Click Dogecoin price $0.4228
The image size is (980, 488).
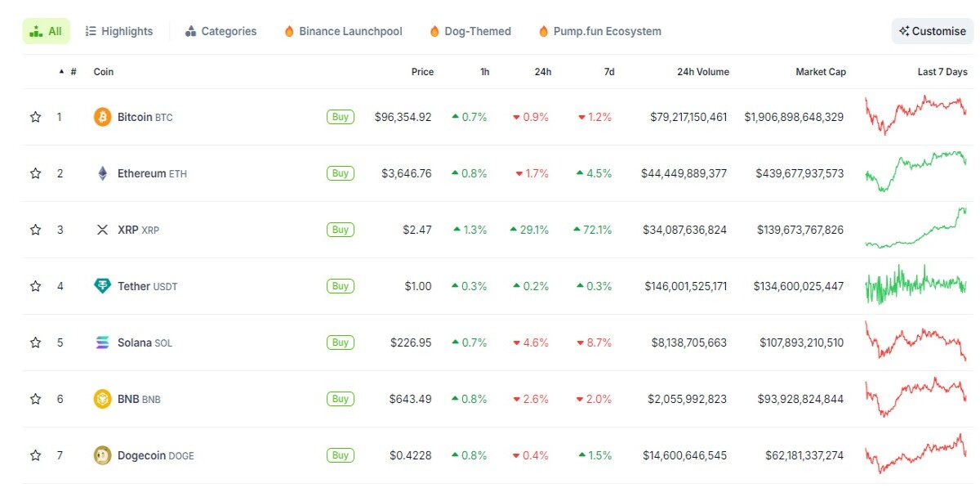point(410,455)
